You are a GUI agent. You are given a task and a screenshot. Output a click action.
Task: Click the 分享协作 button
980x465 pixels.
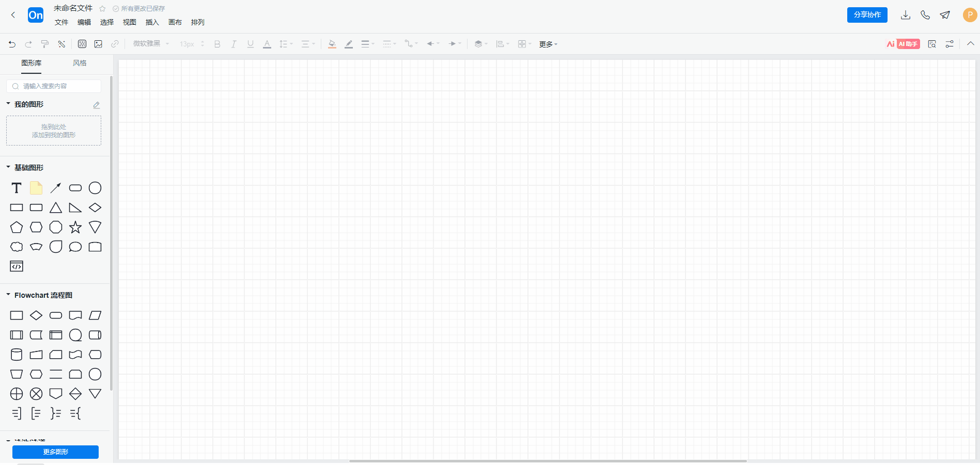[867, 15]
